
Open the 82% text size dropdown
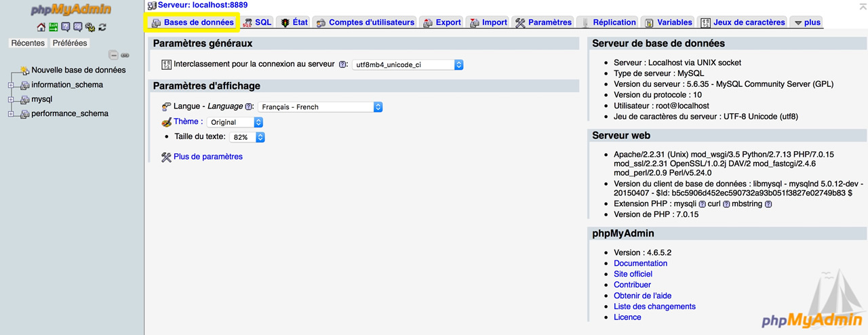point(247,137)
